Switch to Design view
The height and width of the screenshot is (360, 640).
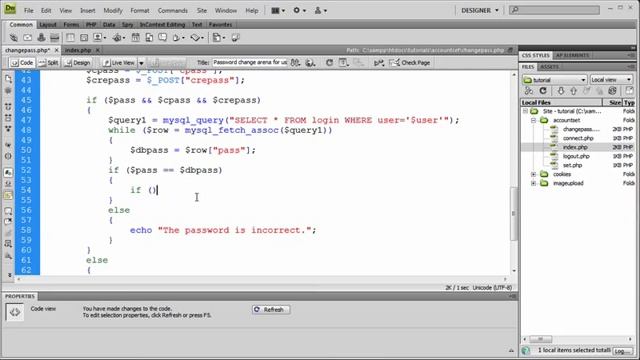[78, 63]
